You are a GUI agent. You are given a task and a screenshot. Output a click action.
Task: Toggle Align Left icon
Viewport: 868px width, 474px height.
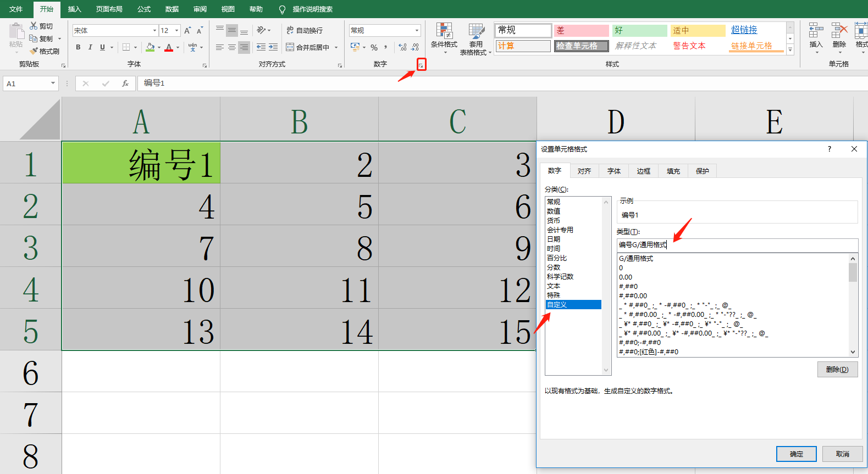(x=220, y=47)
